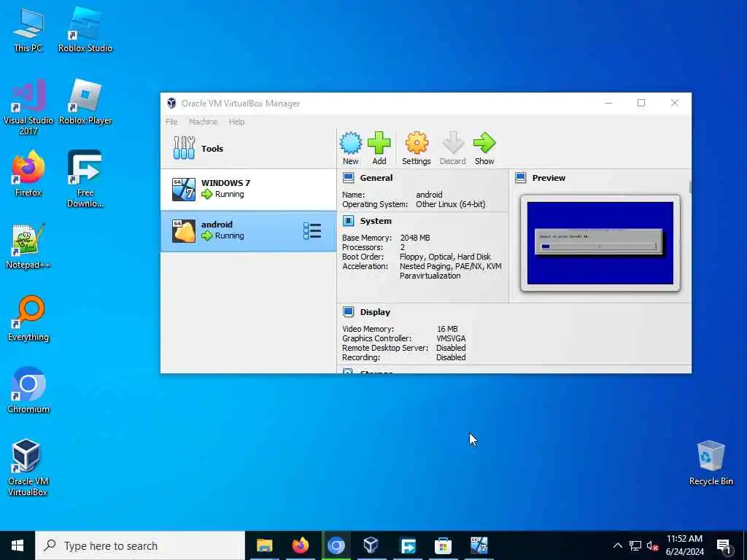This screenshot has width=747, height=560.
Task: Open Microsoft Store from taskbar
Action: point(443,545)
